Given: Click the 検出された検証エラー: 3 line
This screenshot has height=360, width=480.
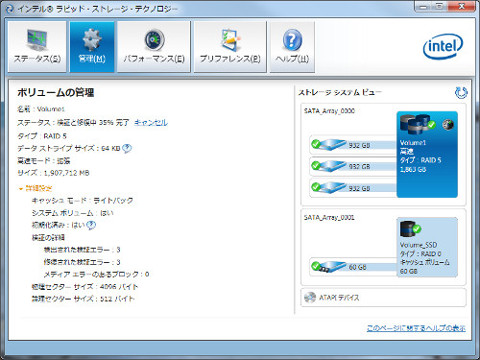Looking at the screenshot, I should point(82,250).
